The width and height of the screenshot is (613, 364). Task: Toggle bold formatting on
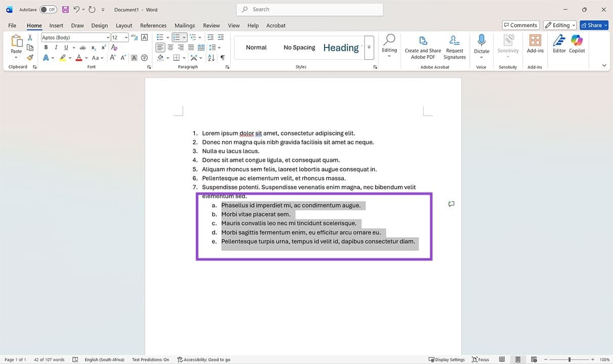click(x=46, y=47)
